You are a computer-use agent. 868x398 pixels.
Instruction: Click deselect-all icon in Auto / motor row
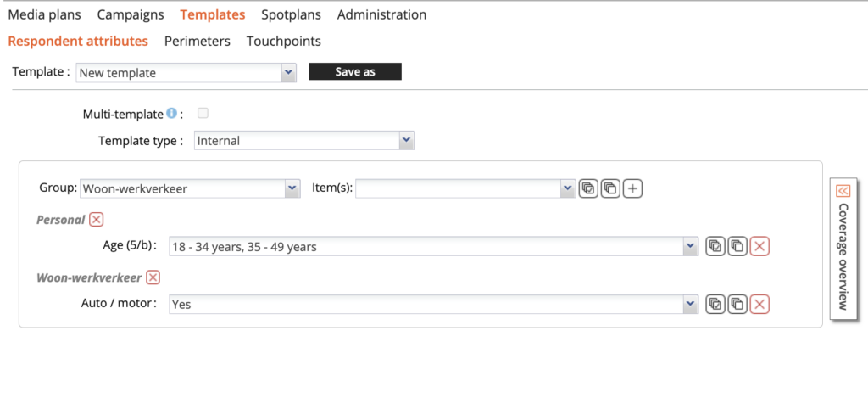pyautogui.click(x=737, y=304)
